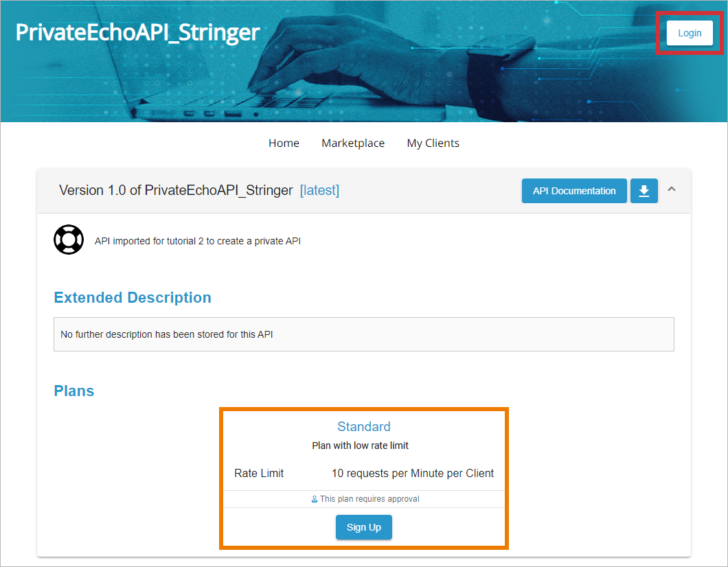Image resolution: width=728 pixels, height=567 pixels.
Task: Sign up for the Standard plan
Action: tap(363, 527)
